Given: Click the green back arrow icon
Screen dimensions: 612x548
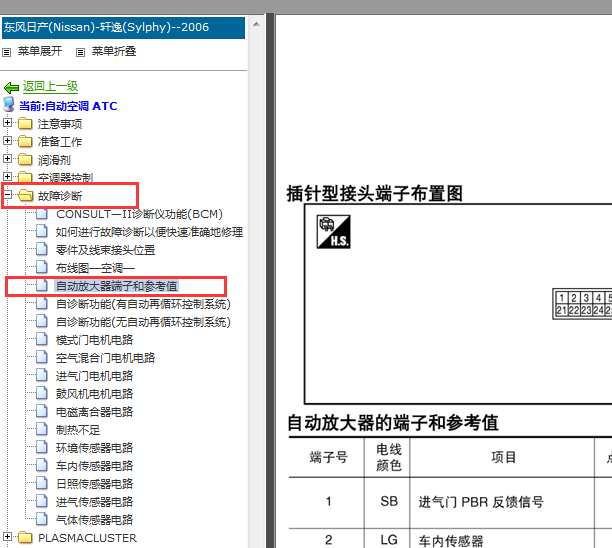Looking at the screenshot, I should [11, 87].
